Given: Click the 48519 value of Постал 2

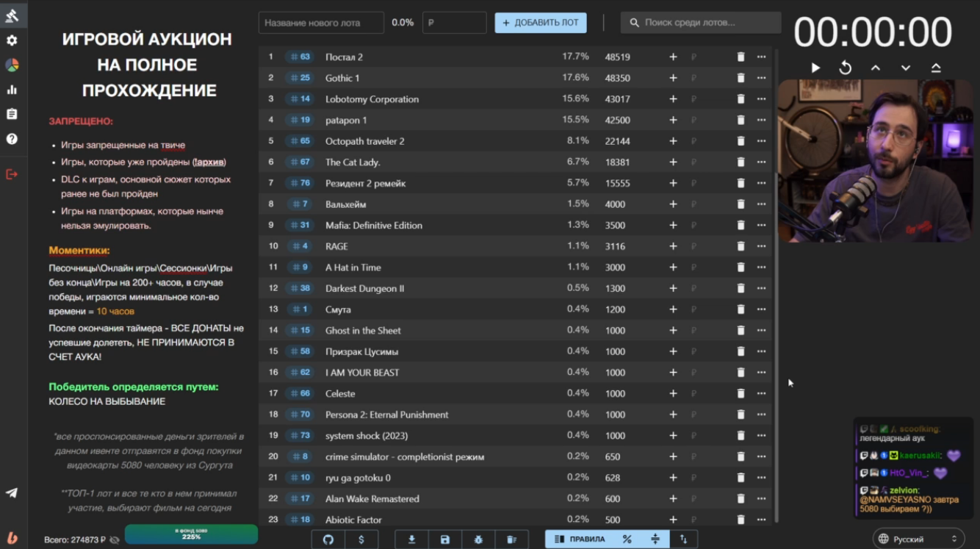Looking at the screenshot, I should 617,57.
